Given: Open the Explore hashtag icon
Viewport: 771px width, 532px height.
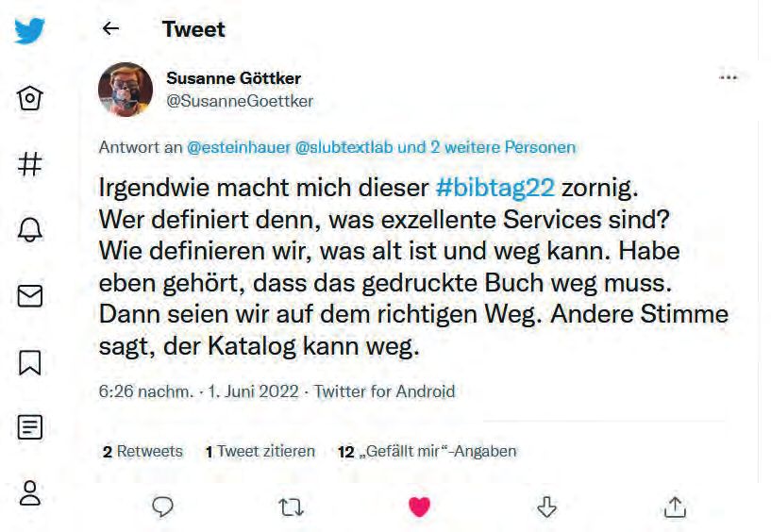Looking at the screenshot, I should (29, 164).
